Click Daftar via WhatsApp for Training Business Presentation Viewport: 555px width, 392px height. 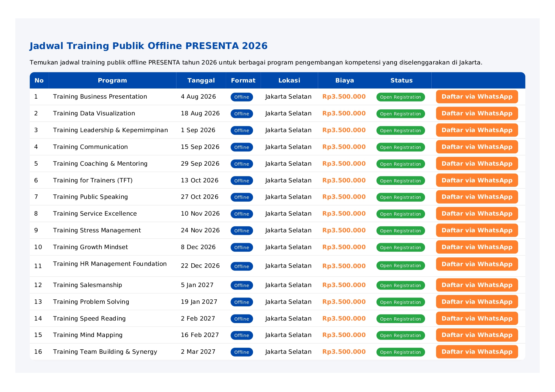pos(477,97)
